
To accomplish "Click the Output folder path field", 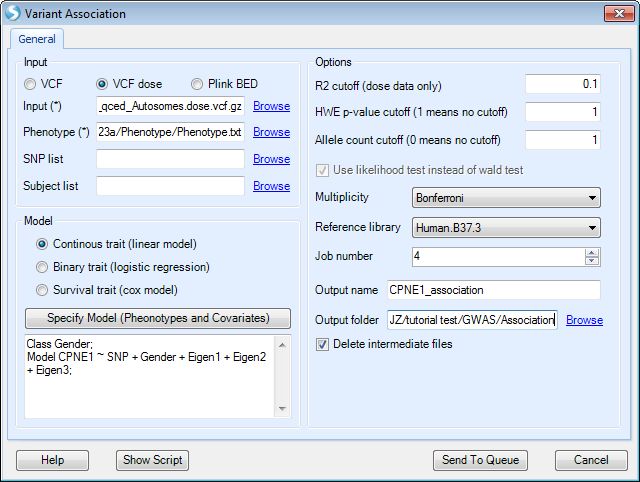I will click(472, 320).
